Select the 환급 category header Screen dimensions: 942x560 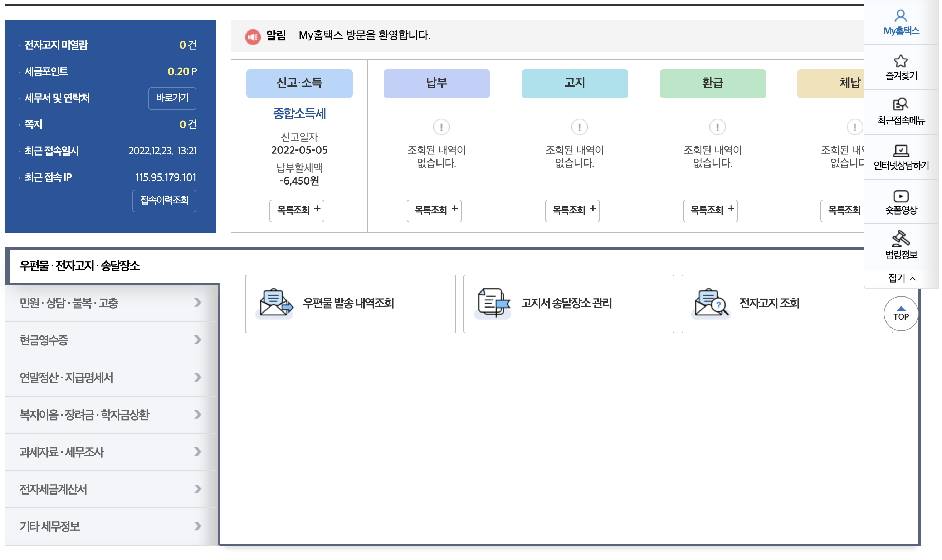point(713,83)
